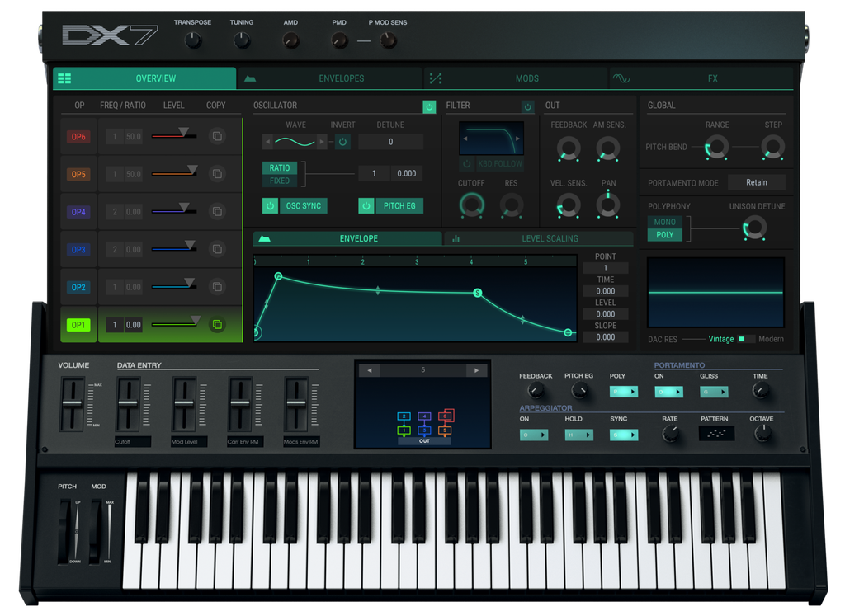The image size is (845, 616).
Task: Click the Pitch Bend Range knob
Action: click(717, 147)
